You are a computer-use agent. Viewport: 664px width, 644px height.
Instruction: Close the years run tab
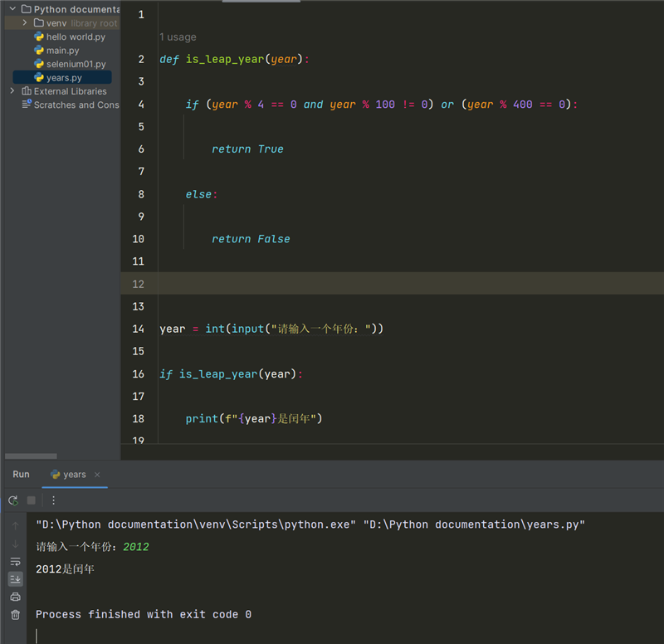tap(97, 475)
